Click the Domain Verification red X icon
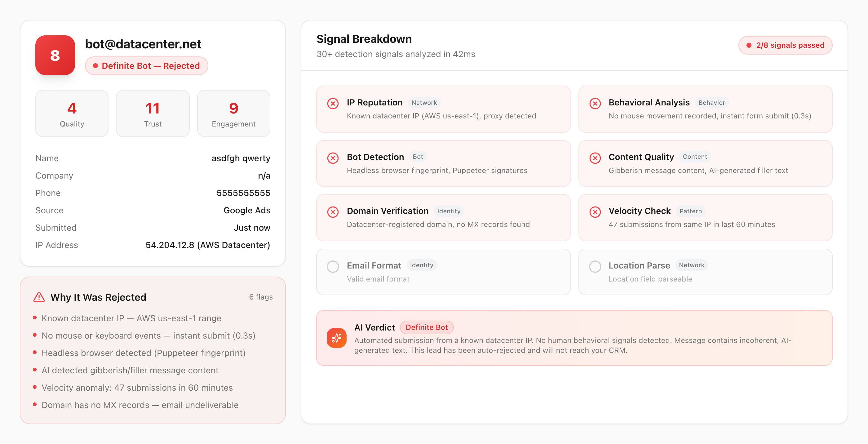Screen dimensions: 868x444 333,212
